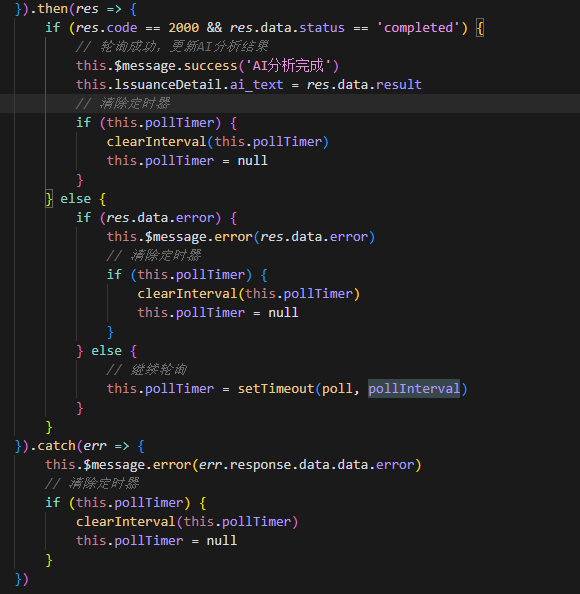
Task: Click the res.data.error condition in if statement
Action: pos(160,218)
